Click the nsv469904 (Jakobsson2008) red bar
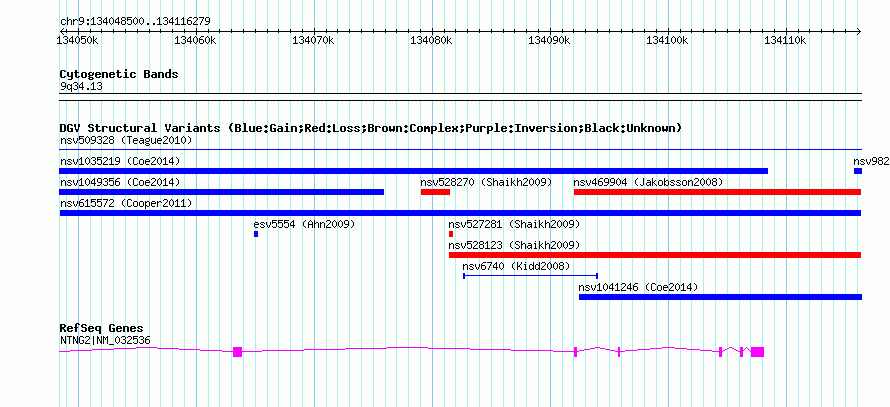Viewport: 890px width, 407px height. (717, 192)
